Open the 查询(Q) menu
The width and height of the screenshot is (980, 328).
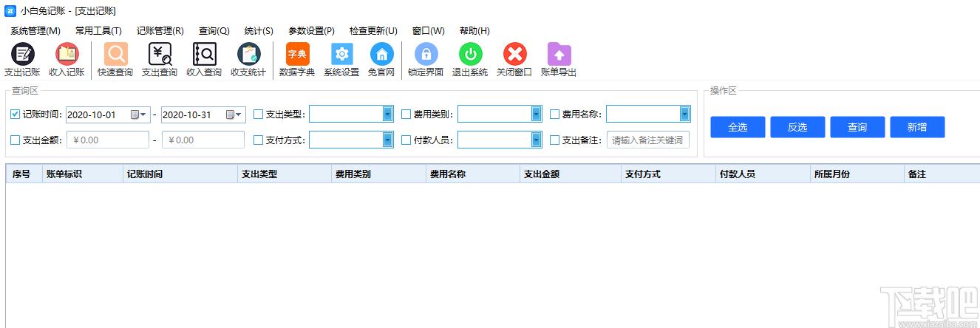pyautogui.click(x=214, y=31)
